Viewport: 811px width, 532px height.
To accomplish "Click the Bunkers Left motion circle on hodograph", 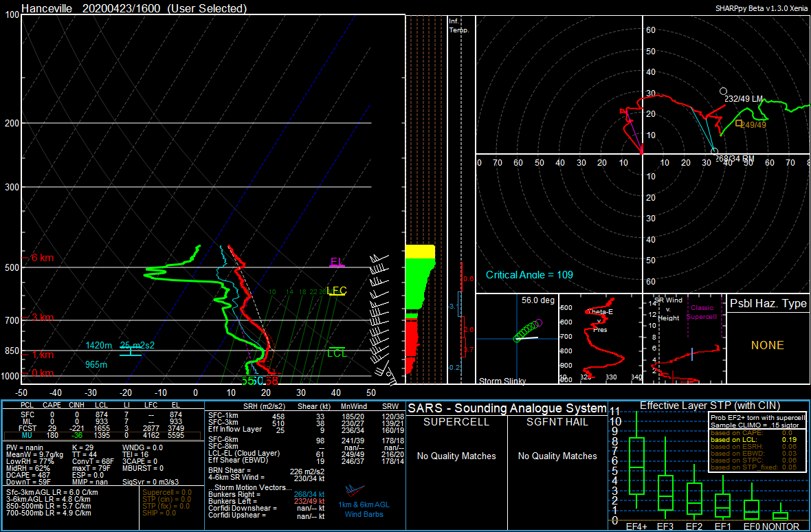I will 723,91.
